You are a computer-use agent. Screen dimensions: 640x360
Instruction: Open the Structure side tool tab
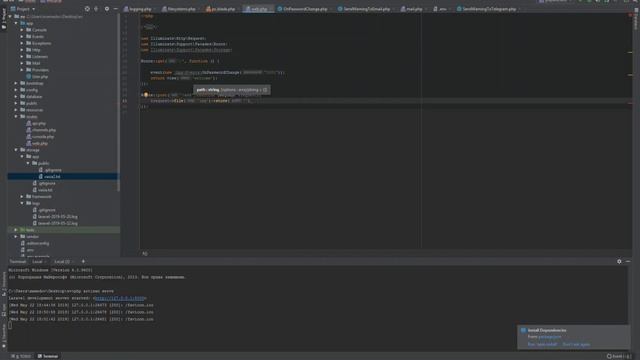pos(4,284)
